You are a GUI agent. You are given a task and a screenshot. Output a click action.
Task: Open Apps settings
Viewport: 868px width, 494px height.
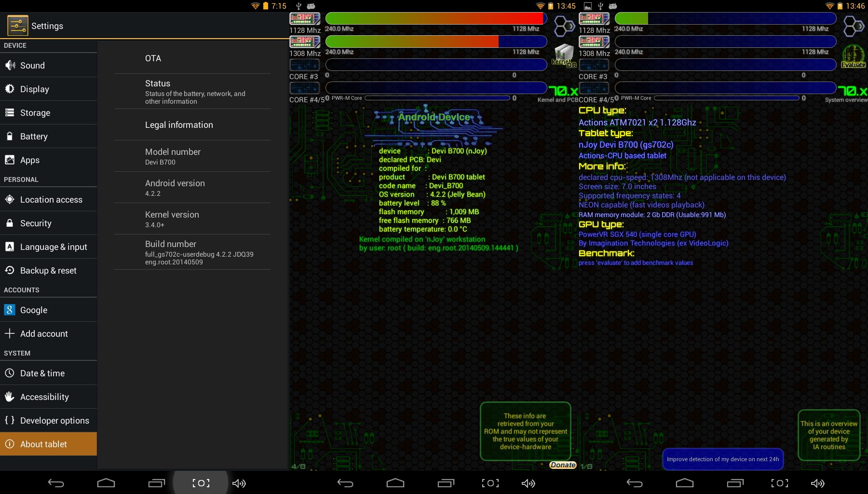[x=48, y=160]
